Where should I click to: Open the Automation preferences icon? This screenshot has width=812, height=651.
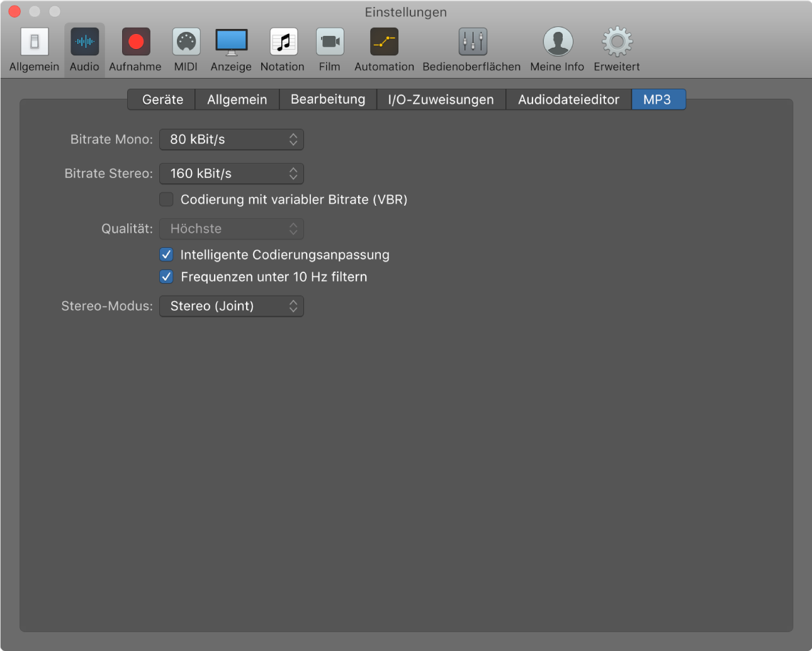click(x=384, y=42)
